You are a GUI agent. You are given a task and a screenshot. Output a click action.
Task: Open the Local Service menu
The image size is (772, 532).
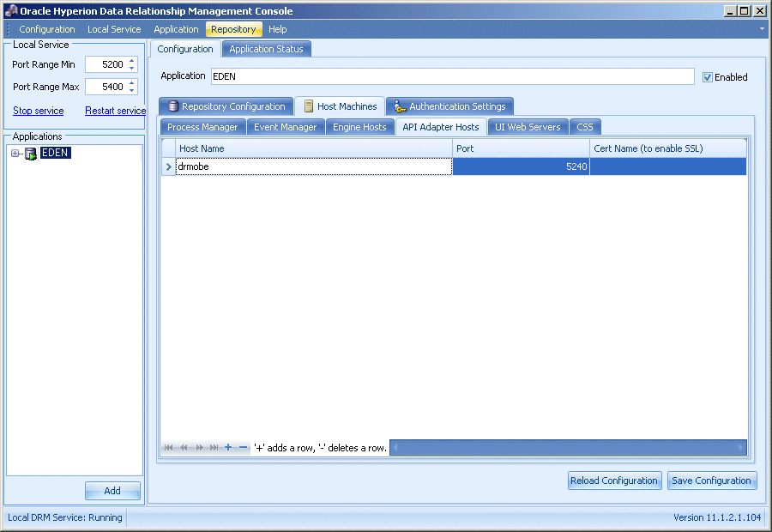[x=114, y=29]
